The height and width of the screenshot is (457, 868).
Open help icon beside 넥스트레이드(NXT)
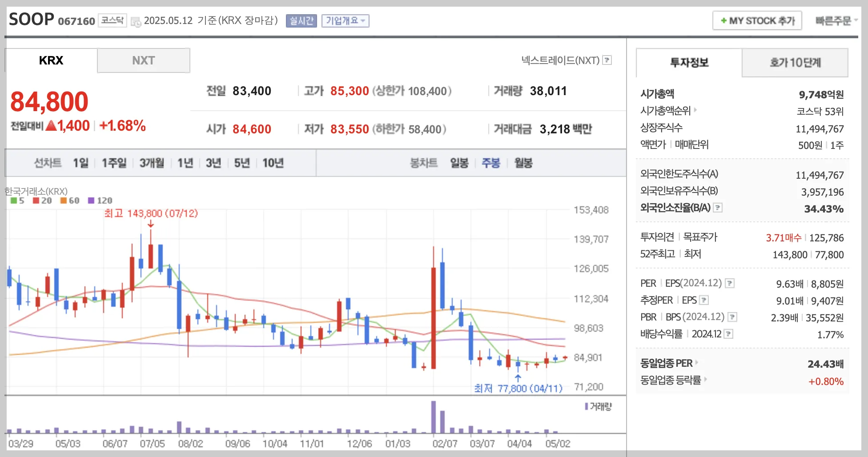607,60
